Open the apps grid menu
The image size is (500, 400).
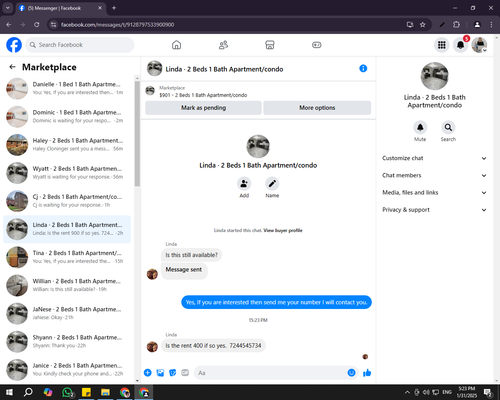tap(442, 45)
